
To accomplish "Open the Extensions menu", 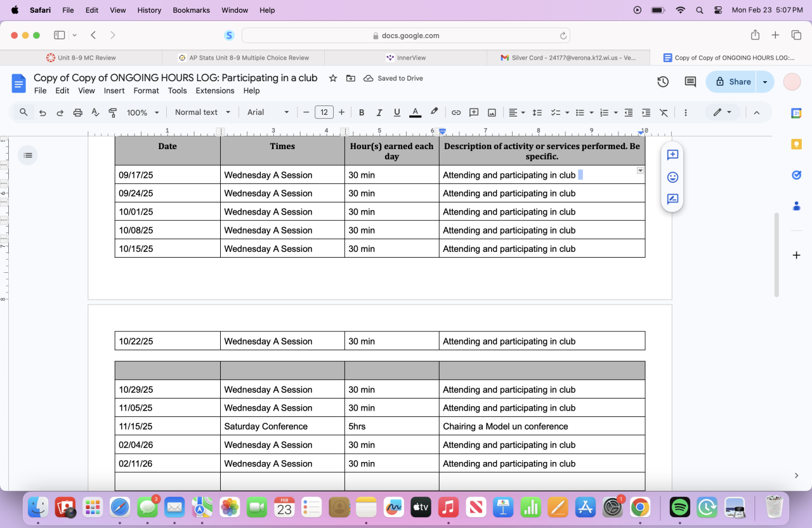I will tap(215, 91).
